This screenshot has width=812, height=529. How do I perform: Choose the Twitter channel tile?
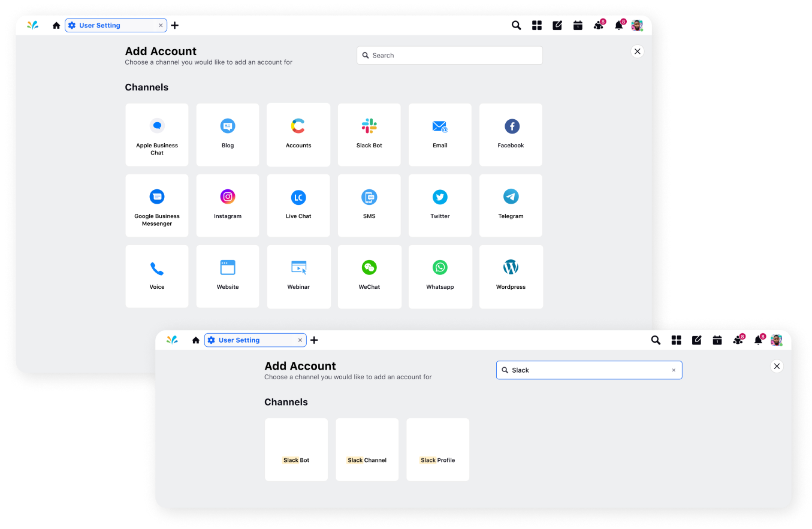point(440,205)
